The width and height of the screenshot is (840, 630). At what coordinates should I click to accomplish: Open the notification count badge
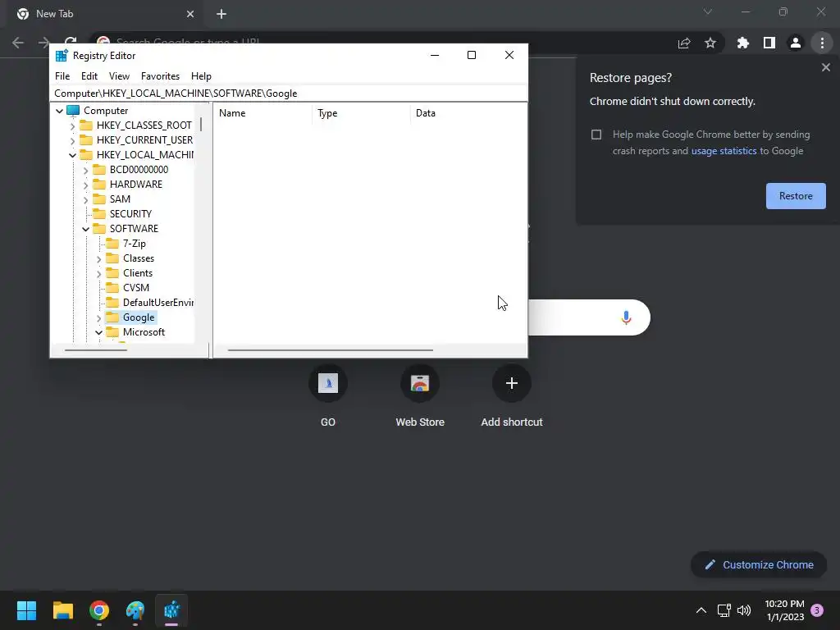[x=817, y=610]
